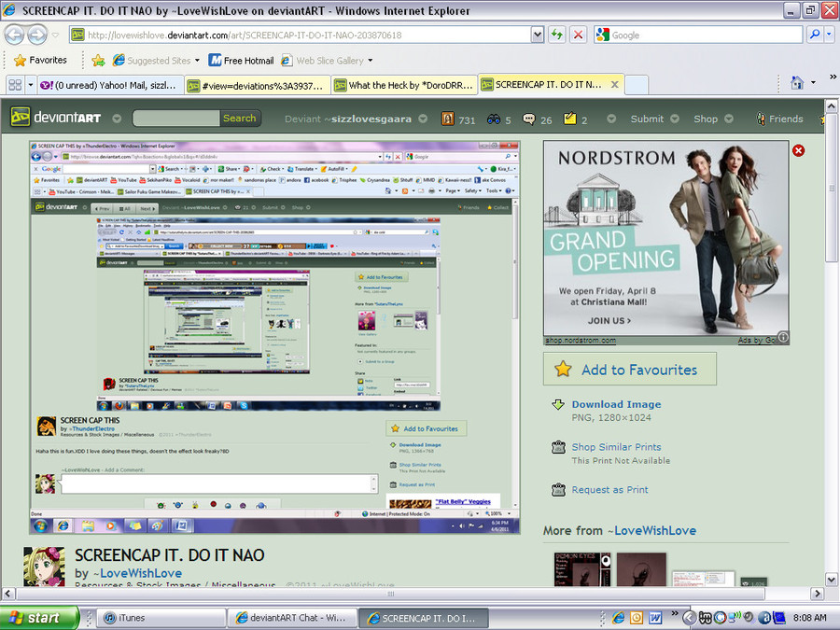
Task: Expand the dropdown beside the deviantART logo
Action: [x=117, y=119]
